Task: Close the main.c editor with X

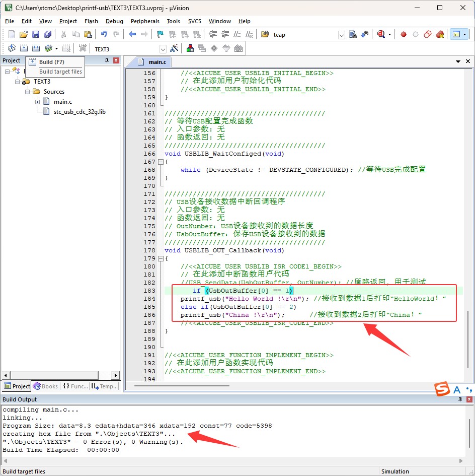Action: (468, 61)
